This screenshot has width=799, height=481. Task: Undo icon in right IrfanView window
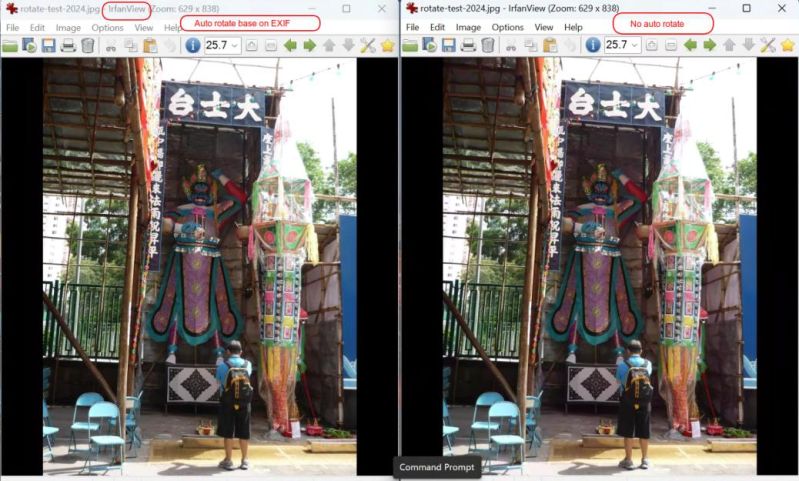tap(570, 46)
